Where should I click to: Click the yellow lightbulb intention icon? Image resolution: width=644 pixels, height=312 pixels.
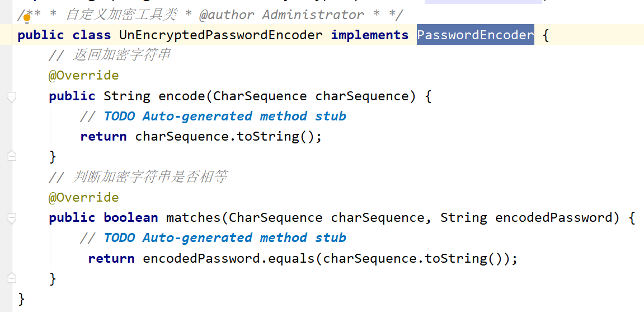coord(26,18)
